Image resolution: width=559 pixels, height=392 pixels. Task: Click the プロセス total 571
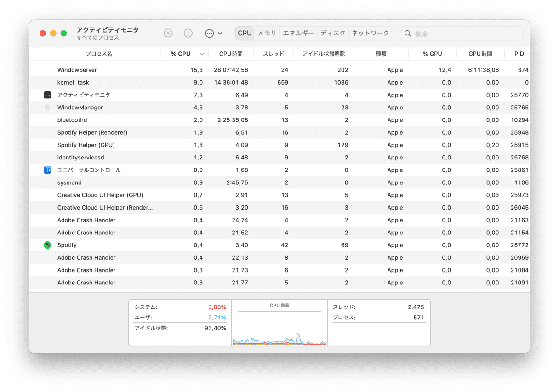pyautogui.click(x=419, y=318)
